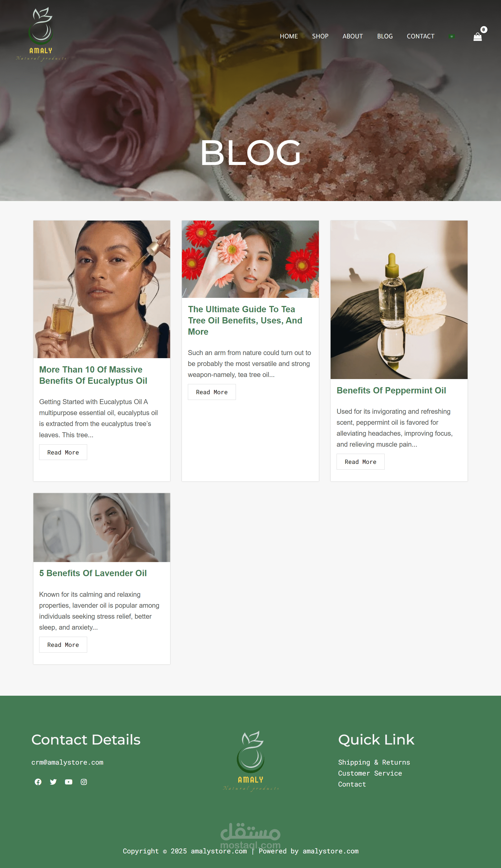Read More about Eucalyptus Oil benefits
The height and width of the screenshot is (868, 501).
click(63, 452)
